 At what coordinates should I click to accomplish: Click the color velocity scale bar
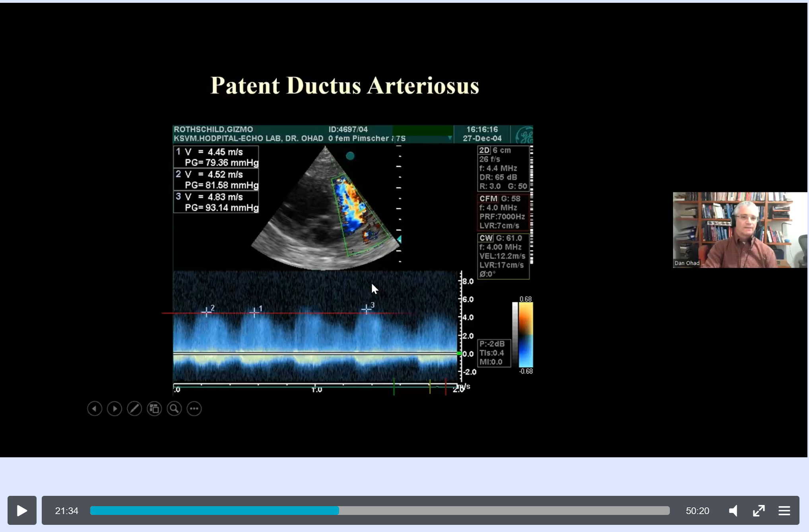point(526,335)
